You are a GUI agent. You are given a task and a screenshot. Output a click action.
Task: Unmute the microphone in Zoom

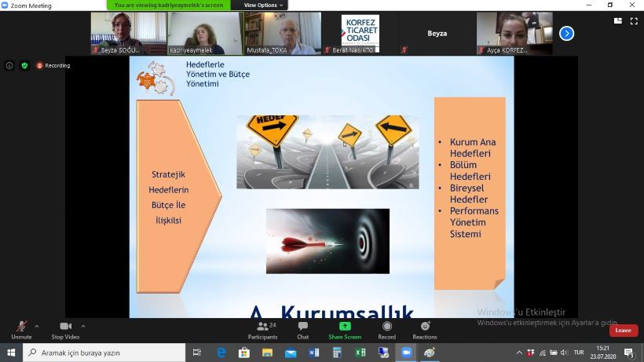[21, 331]
